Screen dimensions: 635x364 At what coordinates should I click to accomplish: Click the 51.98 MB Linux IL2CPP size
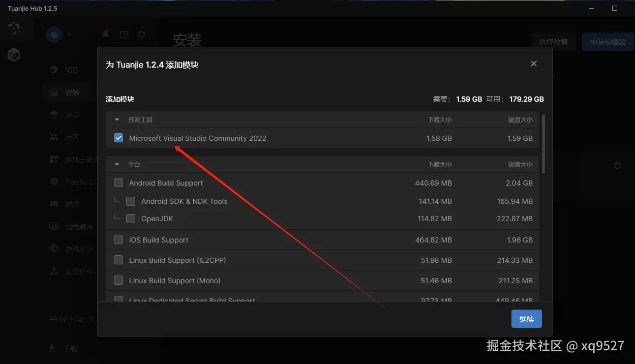coord(437,260)
